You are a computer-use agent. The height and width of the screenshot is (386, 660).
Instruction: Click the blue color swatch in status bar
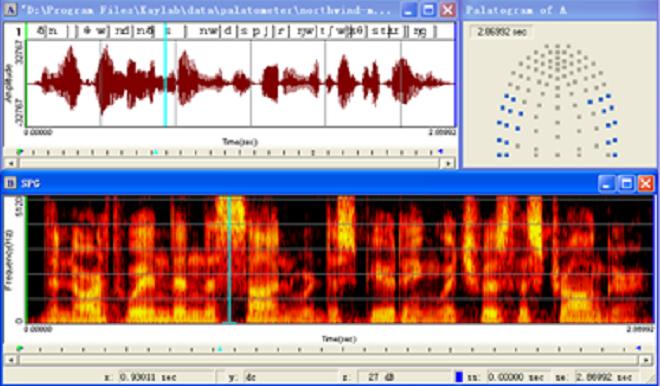click(459, 377)
